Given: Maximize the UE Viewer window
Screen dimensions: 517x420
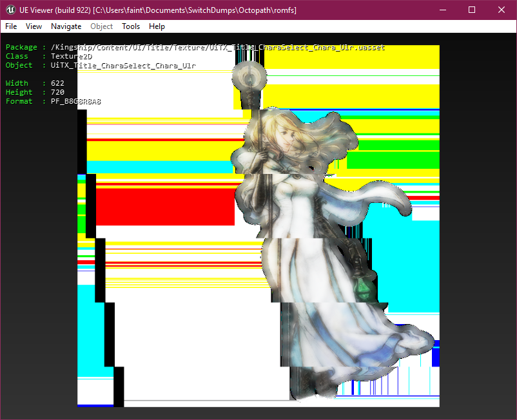Looking at the screenshot, I should click(472, 10).
